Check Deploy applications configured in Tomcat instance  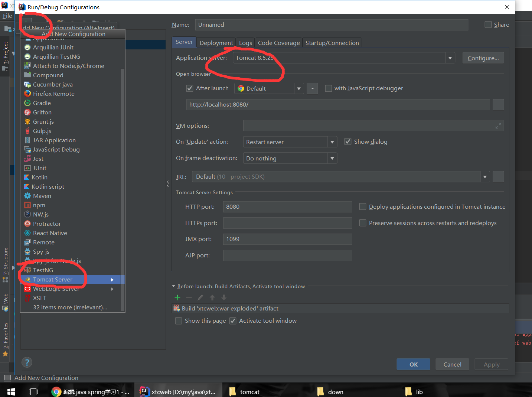pos(363,206)
